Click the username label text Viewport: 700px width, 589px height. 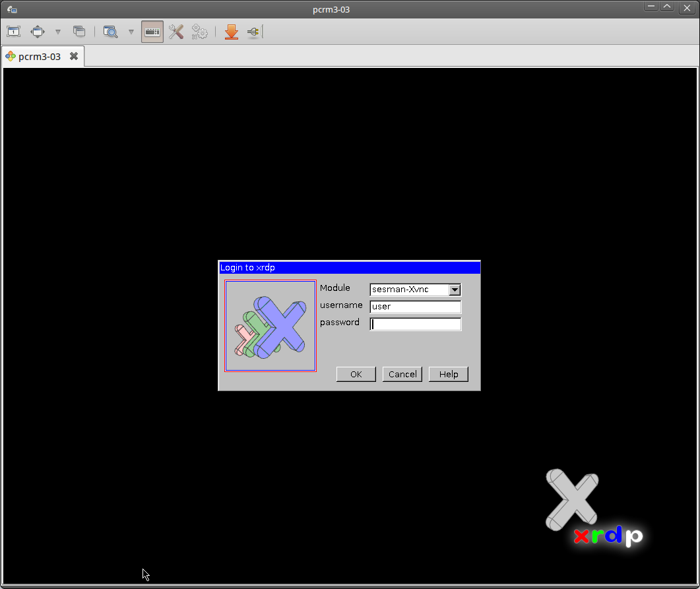point(341,305)
